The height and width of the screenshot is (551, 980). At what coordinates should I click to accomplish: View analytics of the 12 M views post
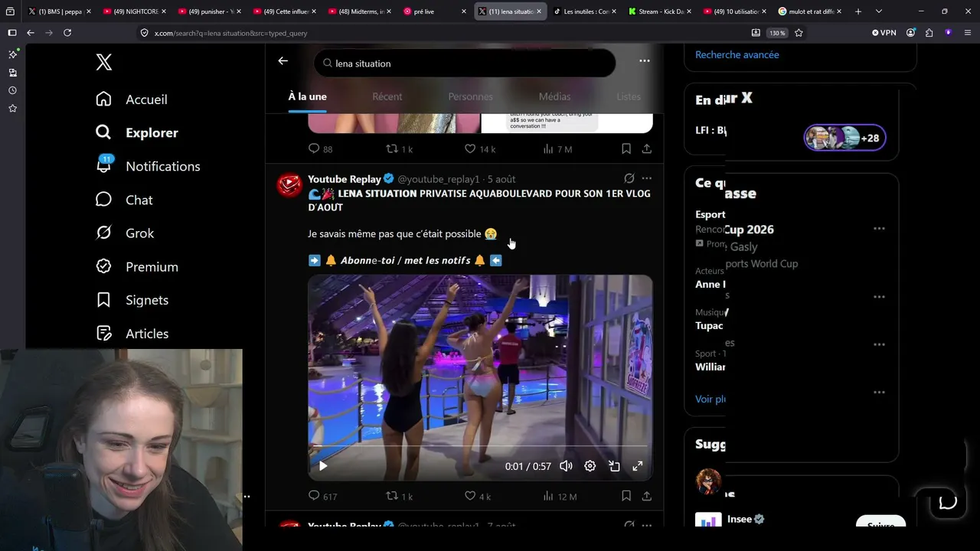(560, 496)
